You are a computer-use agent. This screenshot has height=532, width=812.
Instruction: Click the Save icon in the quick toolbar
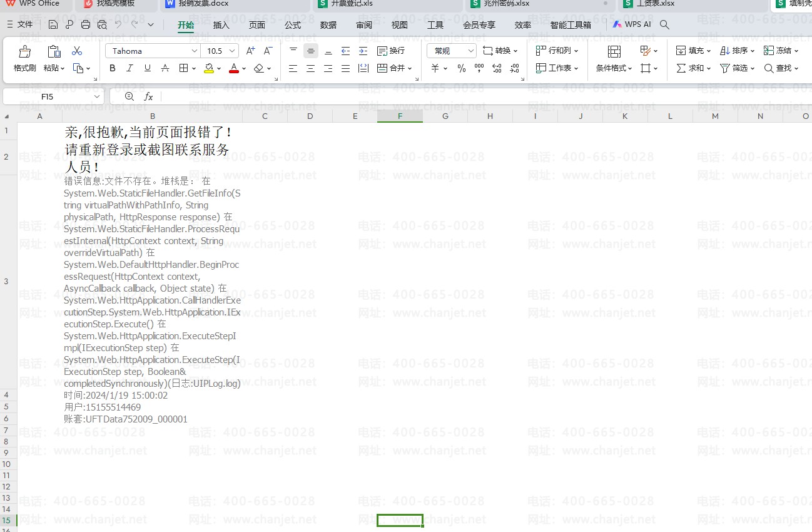tap(53, 25)
